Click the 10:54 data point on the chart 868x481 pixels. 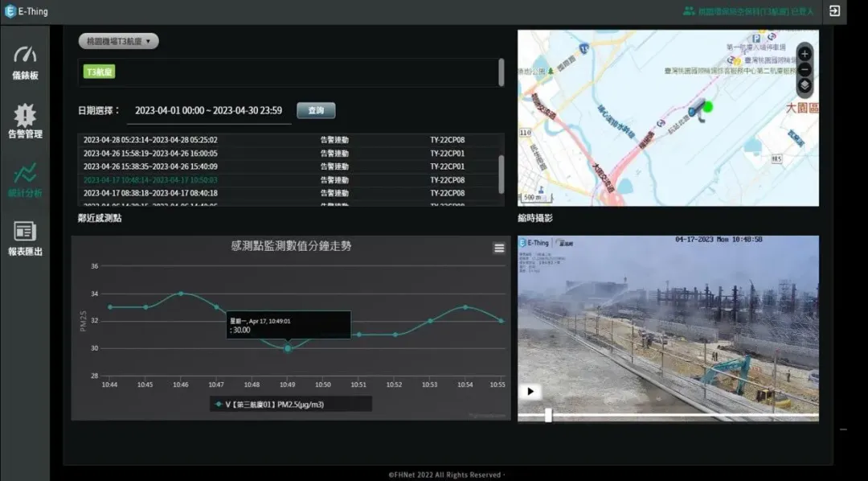(465, 307)
